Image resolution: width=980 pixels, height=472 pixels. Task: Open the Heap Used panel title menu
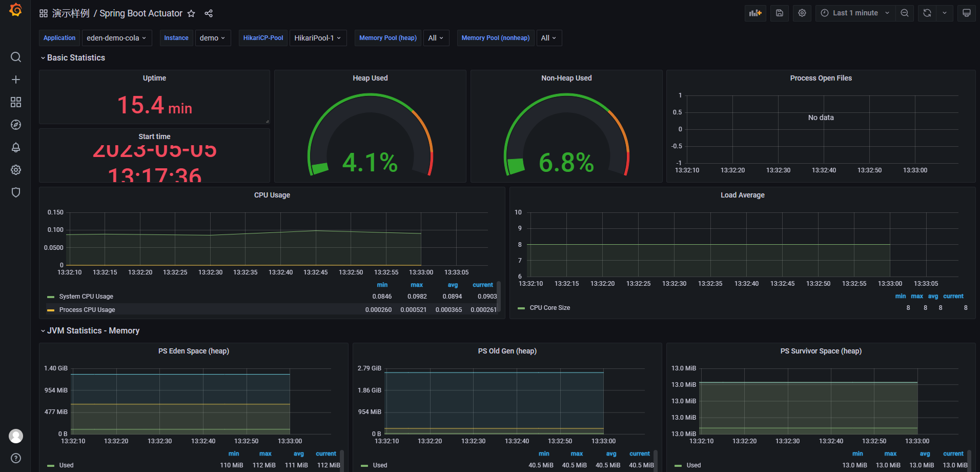(x=370, y=78)
